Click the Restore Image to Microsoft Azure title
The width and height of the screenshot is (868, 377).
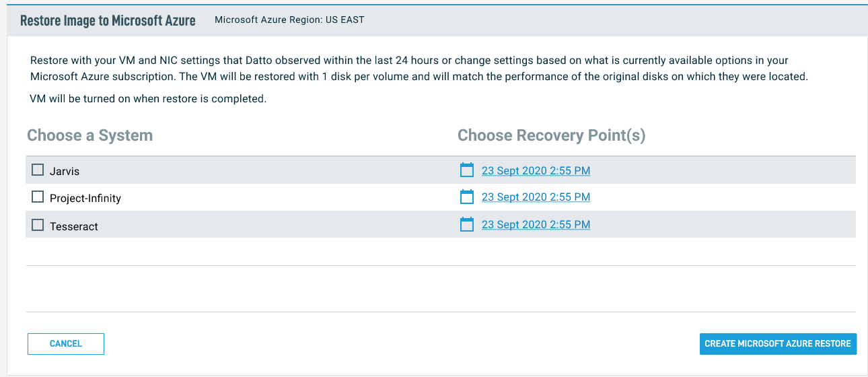click(x=108, y=20)
